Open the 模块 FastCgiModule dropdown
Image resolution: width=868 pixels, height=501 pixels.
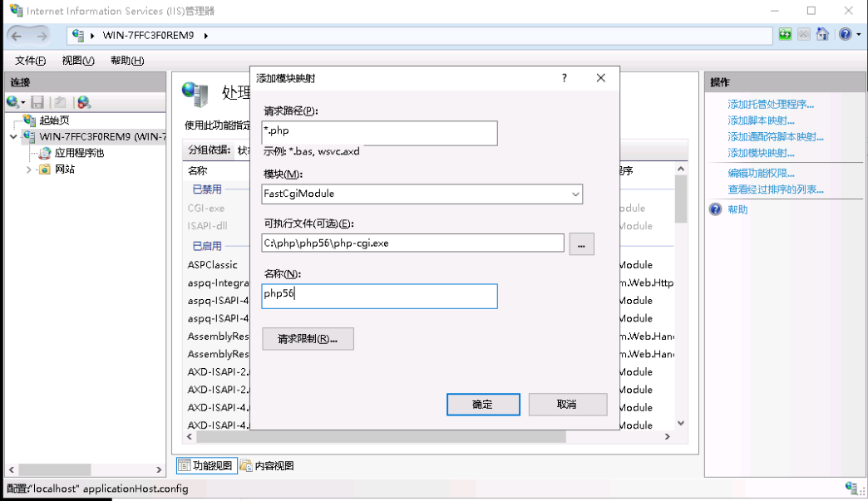pyautogui.click(x=575, y=194)
